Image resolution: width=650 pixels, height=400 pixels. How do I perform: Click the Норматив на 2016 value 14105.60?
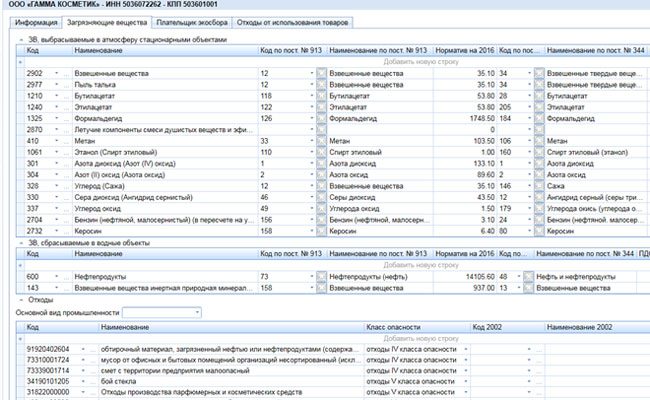[x=465, y=276]
